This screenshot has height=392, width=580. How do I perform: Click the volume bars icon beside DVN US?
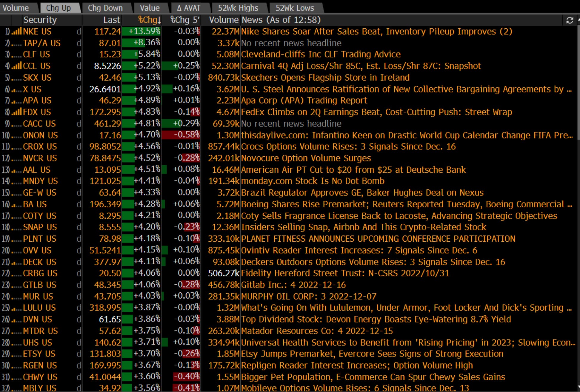click(16, 320)
